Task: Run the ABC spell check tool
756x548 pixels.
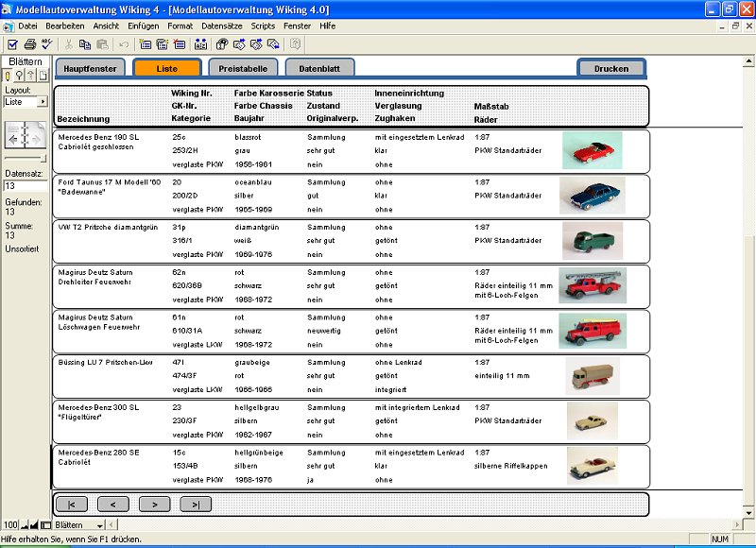Action: [46, 44]
